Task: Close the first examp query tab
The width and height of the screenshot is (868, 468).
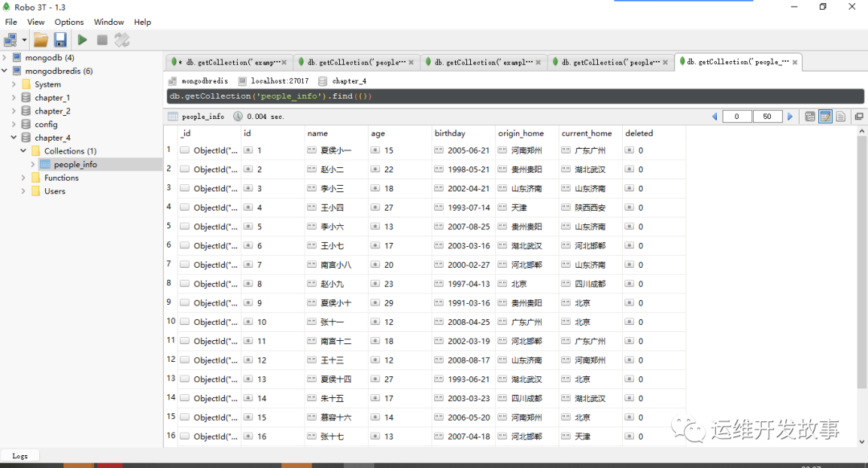Action: pyautogui.click(x=285, y=63)
